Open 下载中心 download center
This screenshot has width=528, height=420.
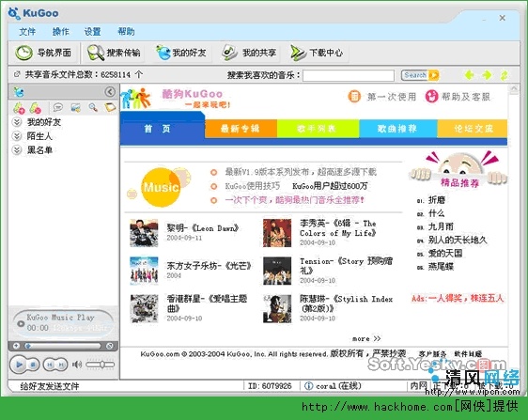tap(317, 53)
